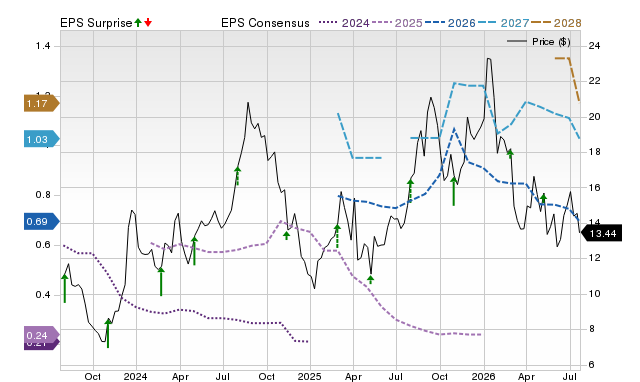The width and height of the screenshot is (640, 382).
Task: Click the red down arrow in EPS Surprise legend
Action: (148, 23)
